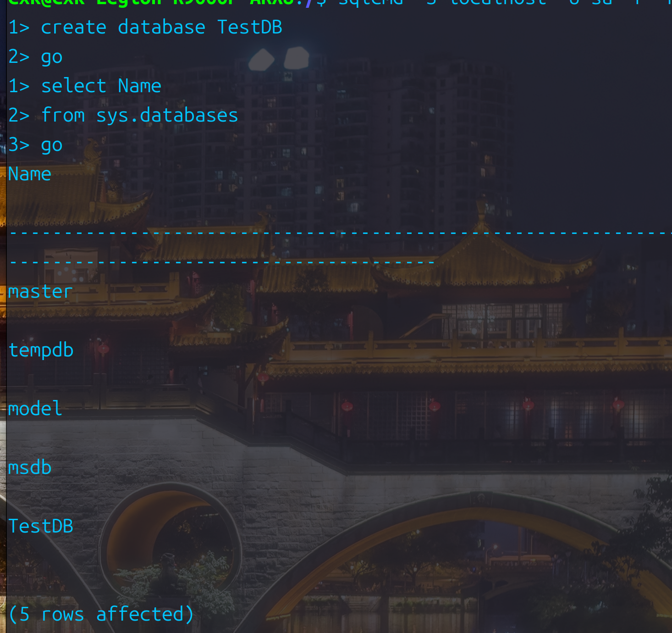Select the first go command
Image resolution: width=672 pixels, height=633 pixels.
pos(51,56)
